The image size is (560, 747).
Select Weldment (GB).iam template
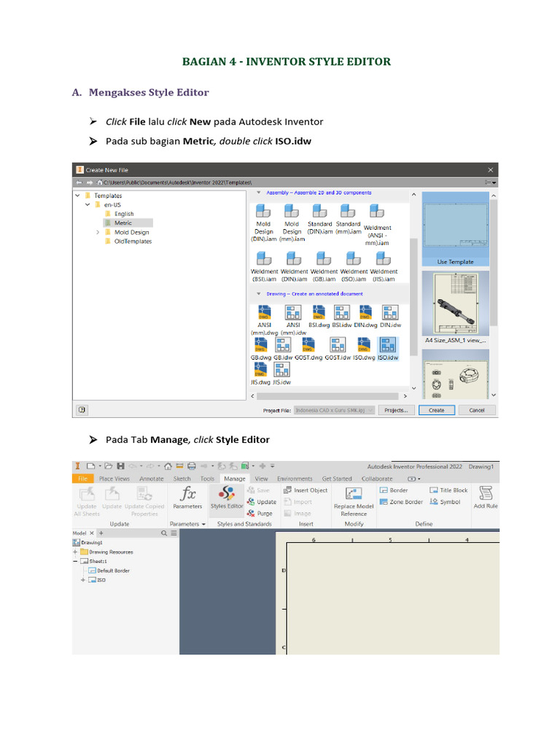point(324,267)
